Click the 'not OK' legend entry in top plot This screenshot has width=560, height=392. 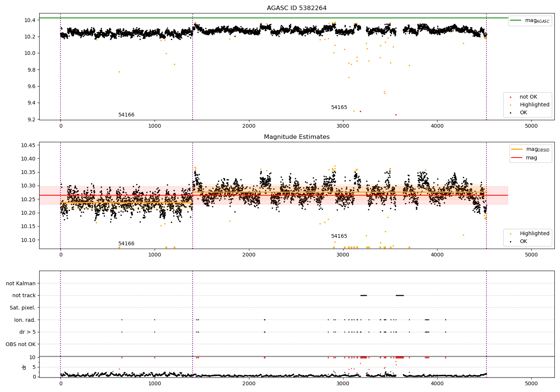523,97
